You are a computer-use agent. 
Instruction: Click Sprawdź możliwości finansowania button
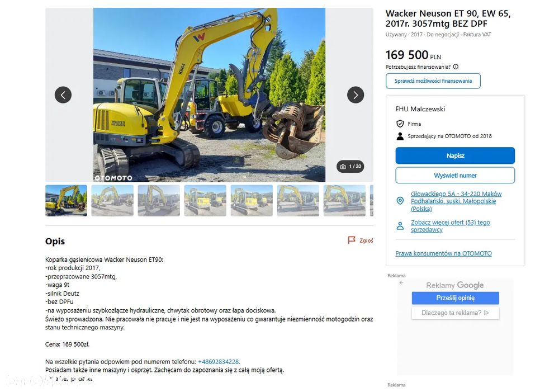point(433,81)
